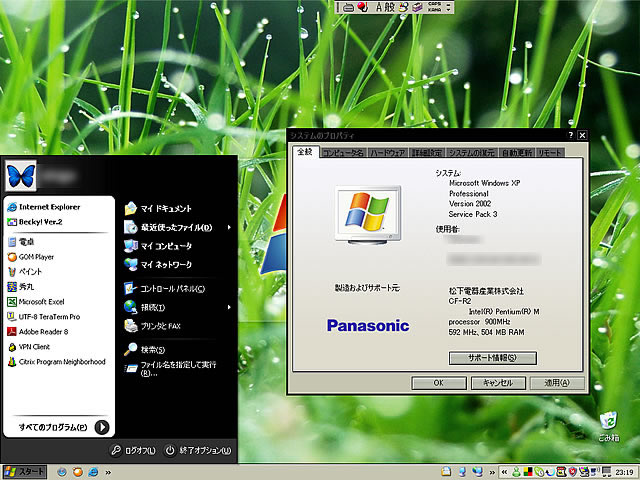The height and width of the screenshot is (480, 640).
Task: Switch to システムの復元 tab
Action: click(x=471, y=153)
